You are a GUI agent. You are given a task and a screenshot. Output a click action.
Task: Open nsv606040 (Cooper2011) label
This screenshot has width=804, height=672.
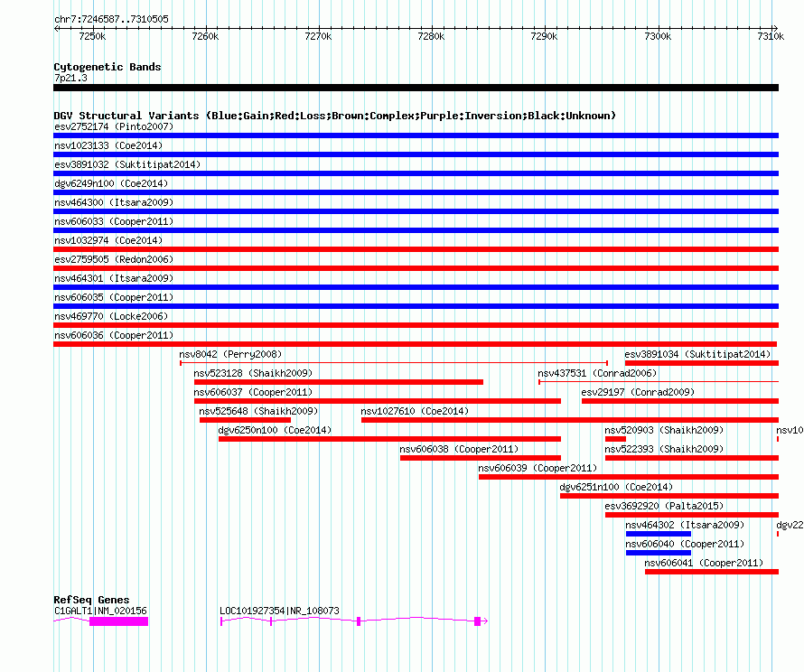[x=685, y=544]
